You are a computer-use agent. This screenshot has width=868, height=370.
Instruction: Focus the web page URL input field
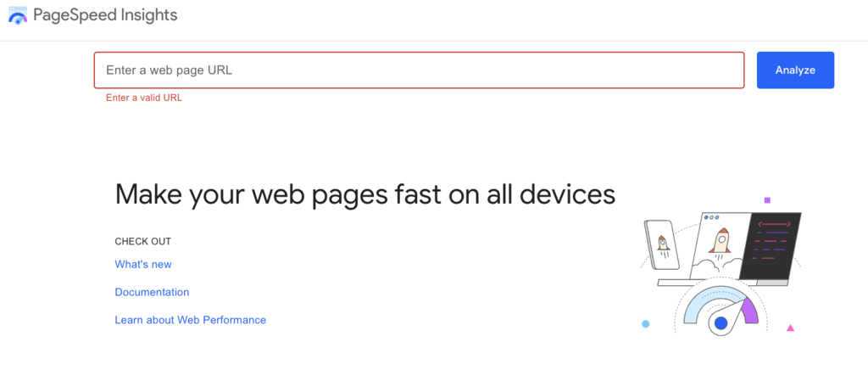pyautogui.click(x=419, y=70)
